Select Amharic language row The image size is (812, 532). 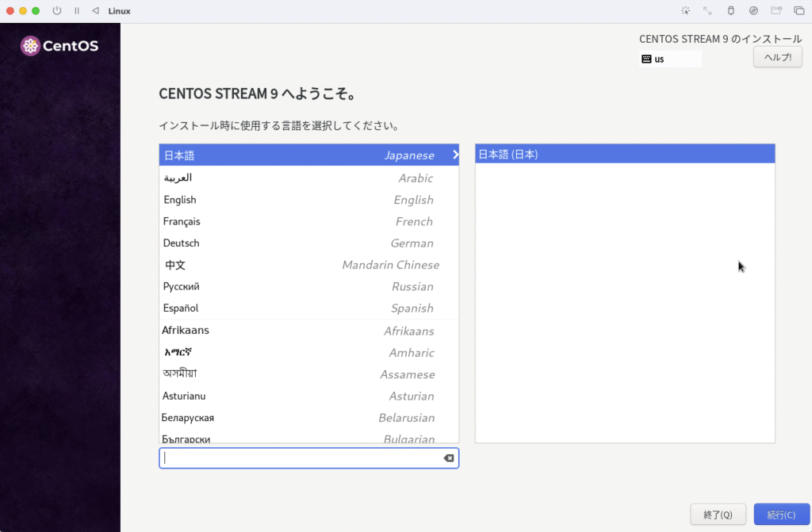[x=308, y=352]
